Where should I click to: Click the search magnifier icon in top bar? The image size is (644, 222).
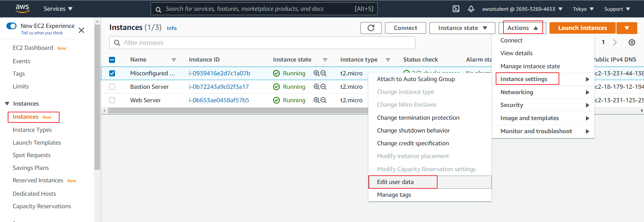(x=158, y=9)
